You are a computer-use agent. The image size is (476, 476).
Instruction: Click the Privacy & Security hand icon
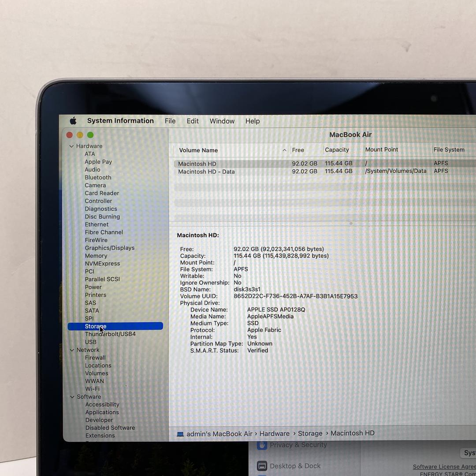point(262,445)
